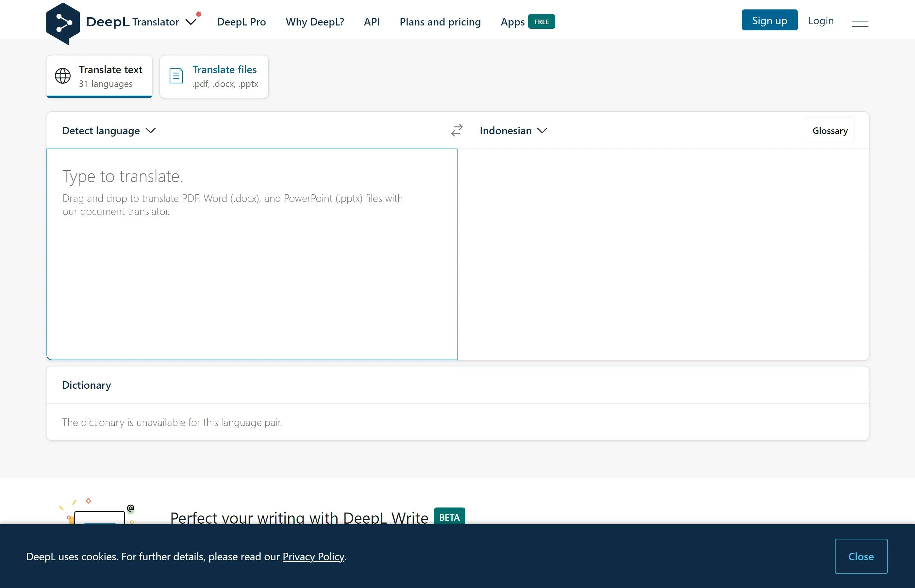
Task: Click the document icon on Translate files
Action: [176, 75]
